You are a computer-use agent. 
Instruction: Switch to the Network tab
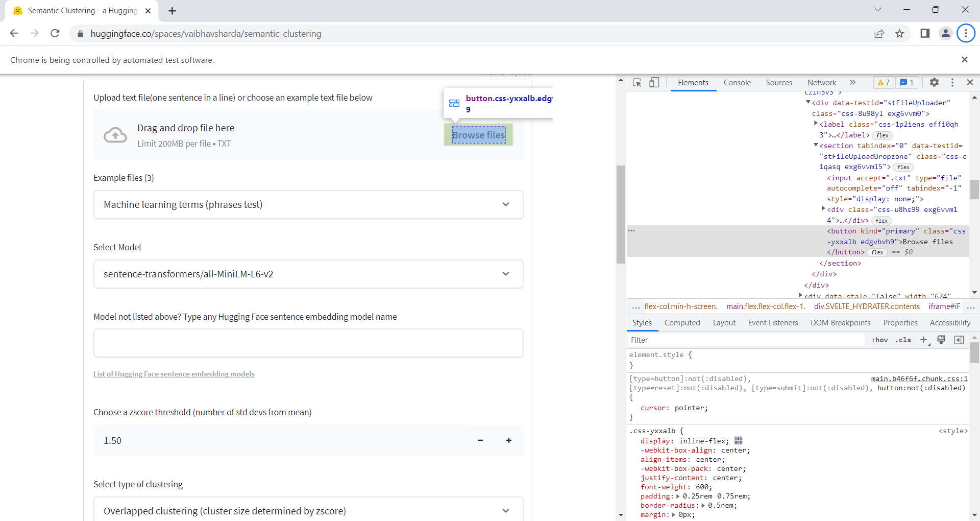(822, 83)
